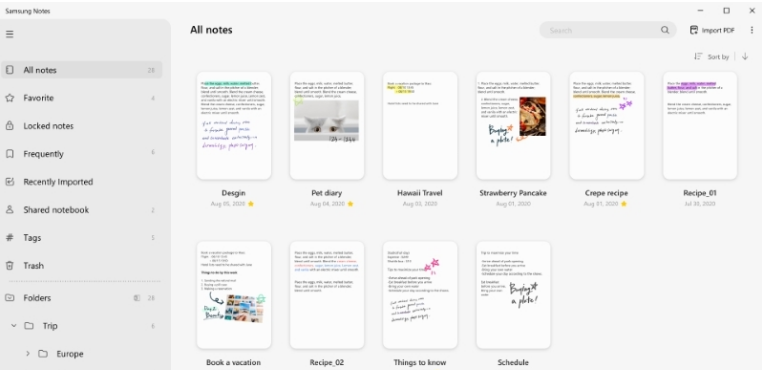Image resolution: width=762 pixels, height=370 pixels.
Task: Expand the Europe folder chevron
Action: coord(28,354)
